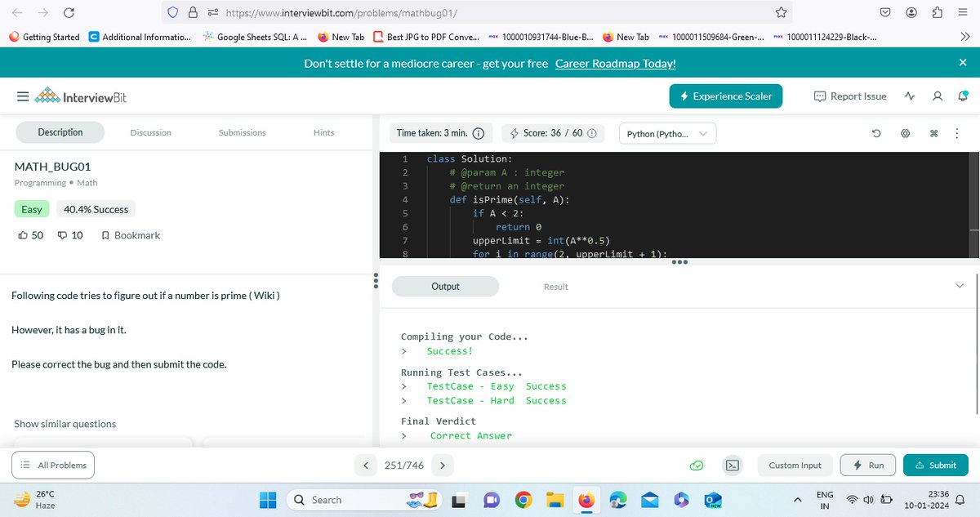The width and height of the screenshot is (980, 517).
Task: Open browser extensions puzzle icon
Action: [938, 12]
